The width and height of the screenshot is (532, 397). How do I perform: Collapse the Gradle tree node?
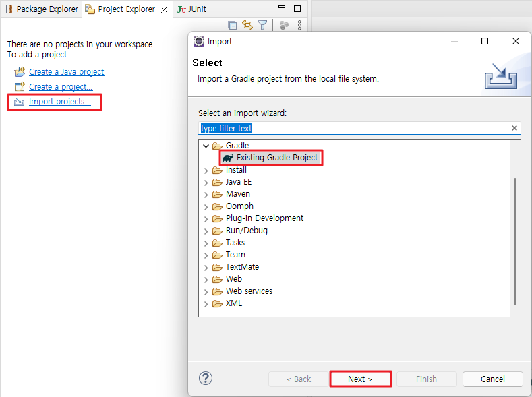206,146
